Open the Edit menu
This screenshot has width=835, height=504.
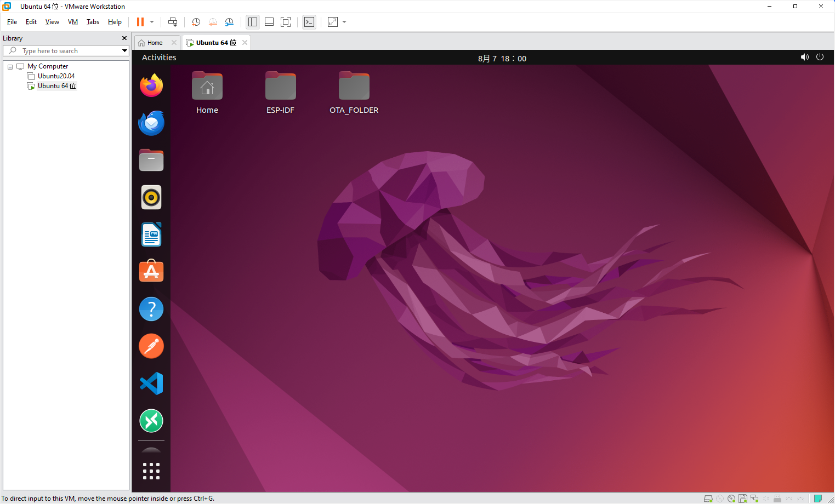click(31, 22)
